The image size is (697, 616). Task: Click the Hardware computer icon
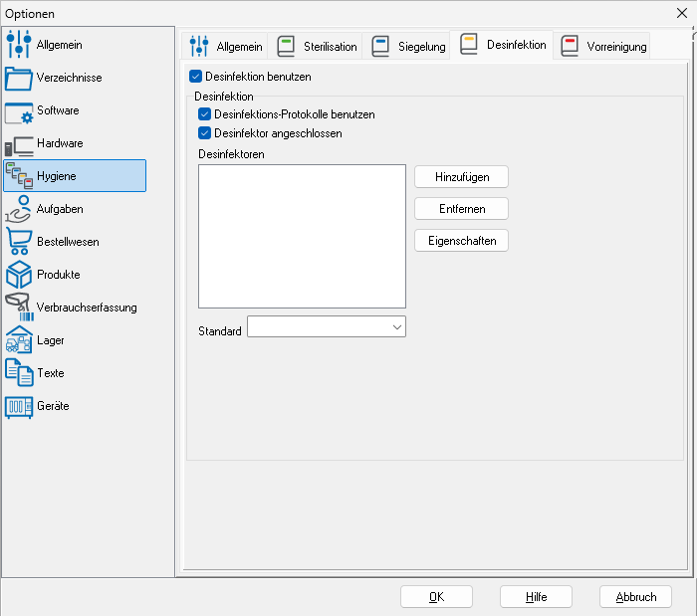pyautogui.click(x=19, y=143)
